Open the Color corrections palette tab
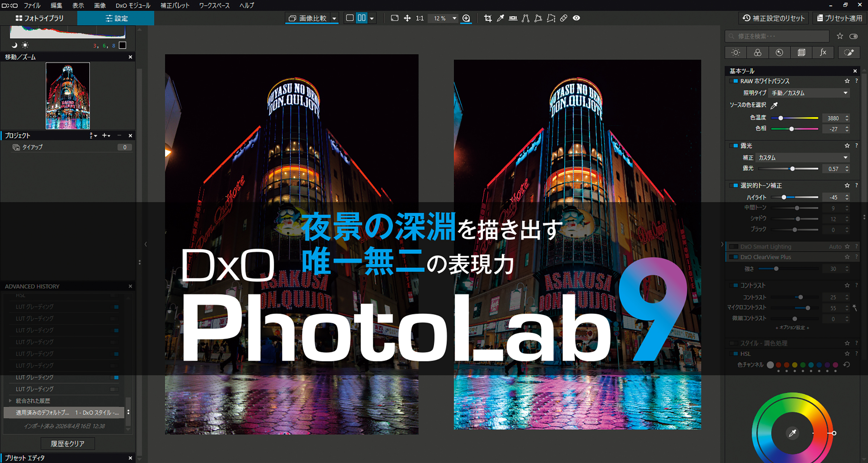The width and height of the screenshot is (868, 463). pyautogui.click(x=758, y=52)
